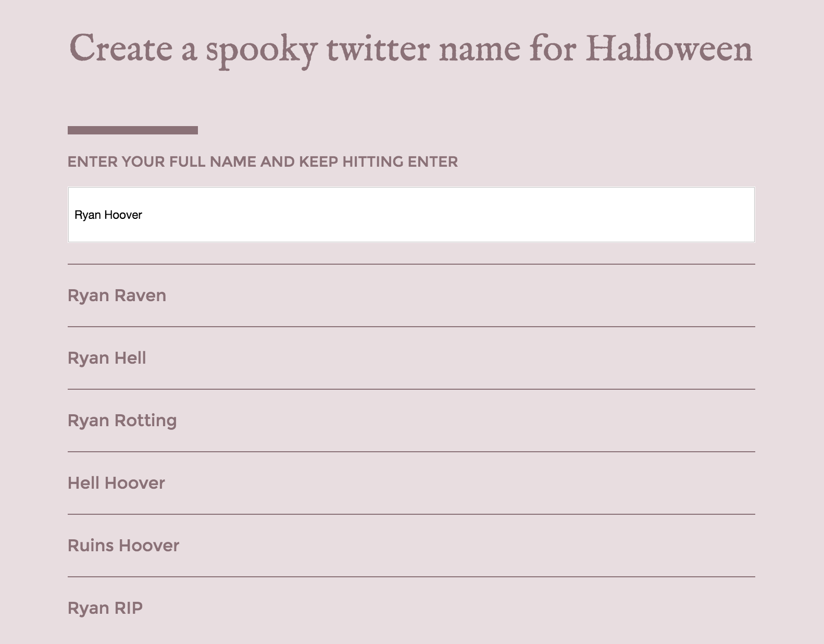Image resolution: width=824 pixels, height=644 pixels.
Task: Click the first suggestion in the results list
Action: click(117, 295)
